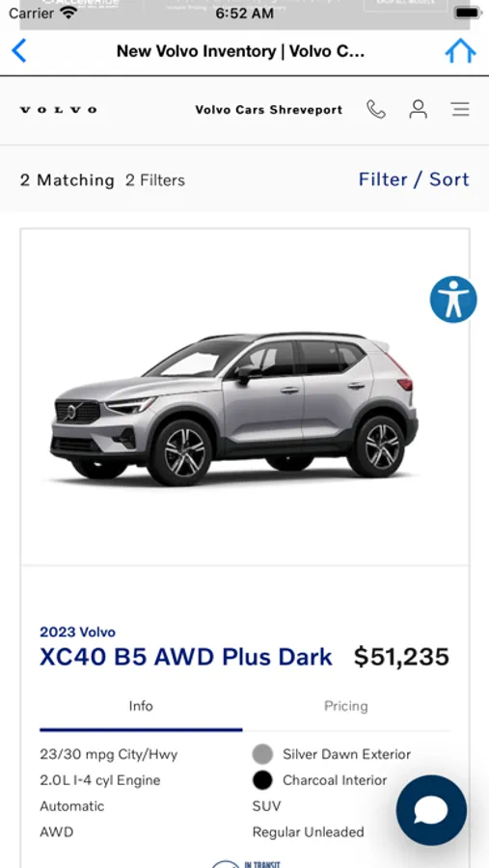Click the $51,235 price
The height and width of the screenshot is (868, 489).
pyautogui.click(x=401, y=657)
